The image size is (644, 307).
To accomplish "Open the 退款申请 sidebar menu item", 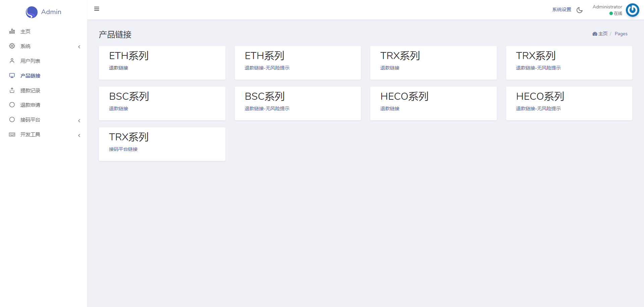I will pyautogui.click(x=30, y=105).
